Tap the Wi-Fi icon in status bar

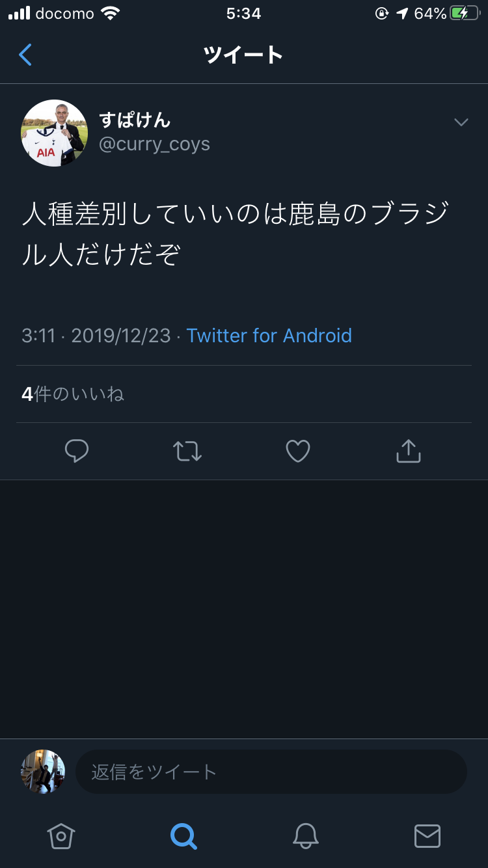click(111, 14)
